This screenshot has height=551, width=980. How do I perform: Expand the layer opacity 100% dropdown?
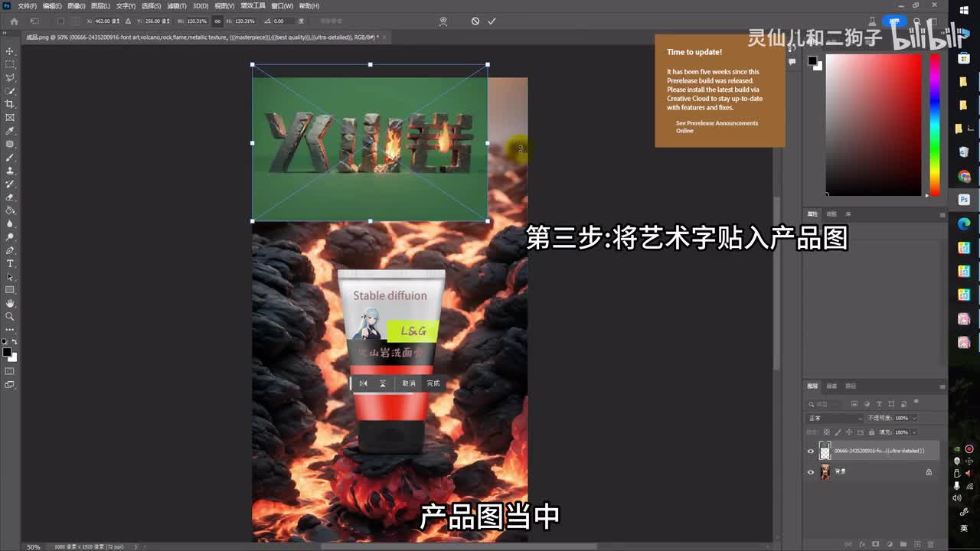coord(914,419)
